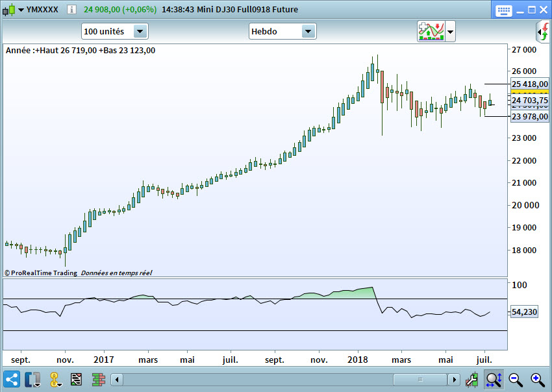Viewport: 552px width, 392px height.
Task: Click the 2018 date axis label
Action: pyautogui.click(x=357, y=360)
